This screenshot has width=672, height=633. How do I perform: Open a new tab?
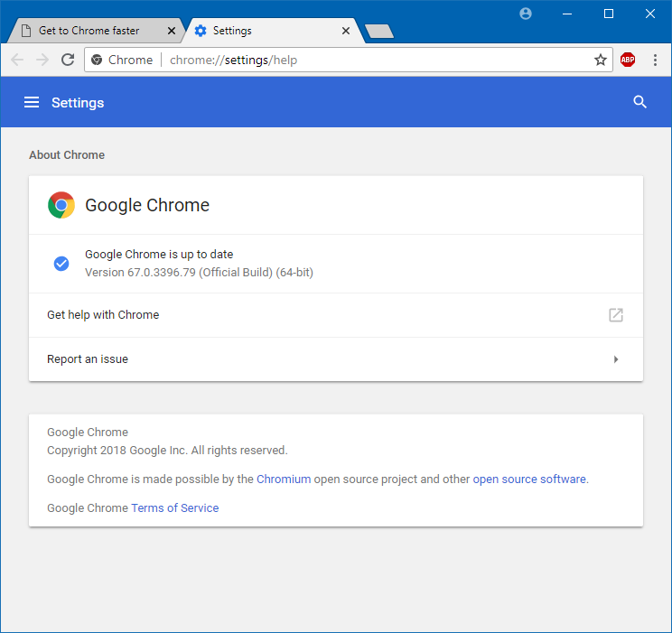click(x=379, y=32)
